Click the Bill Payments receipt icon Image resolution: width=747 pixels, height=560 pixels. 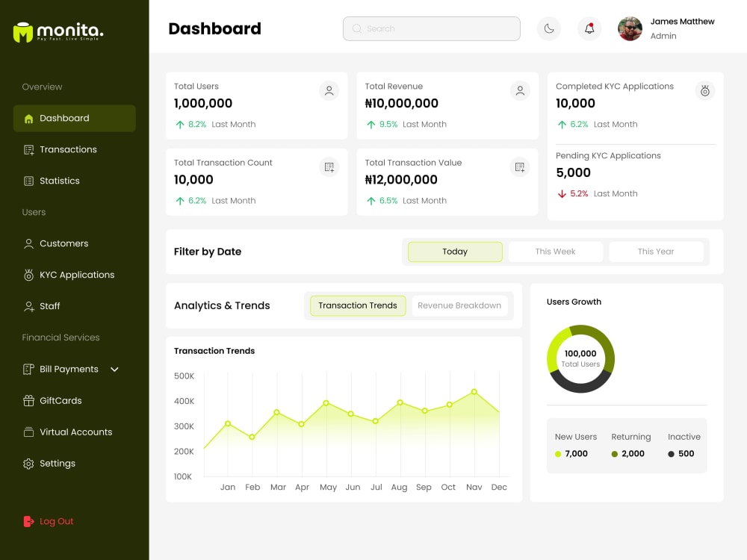tap(28, 369)
